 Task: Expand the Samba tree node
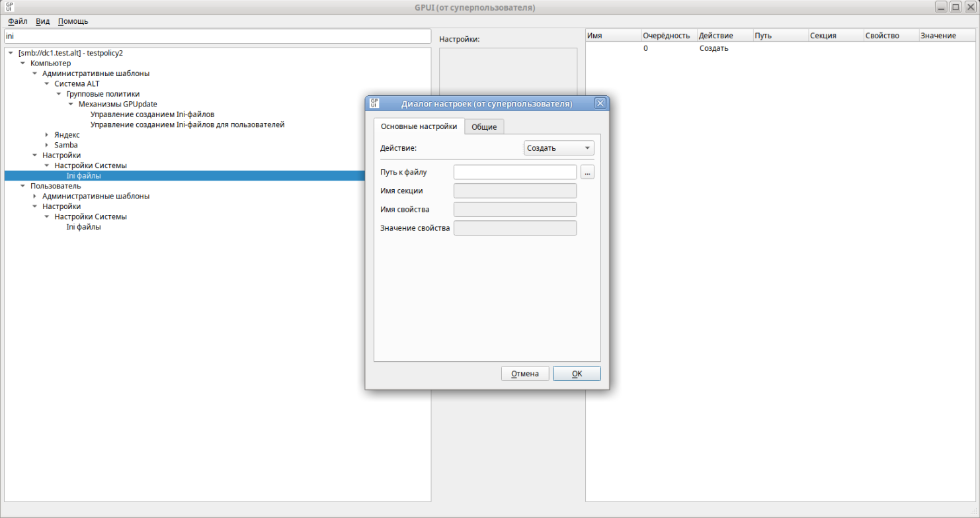(x=46, y=145)
